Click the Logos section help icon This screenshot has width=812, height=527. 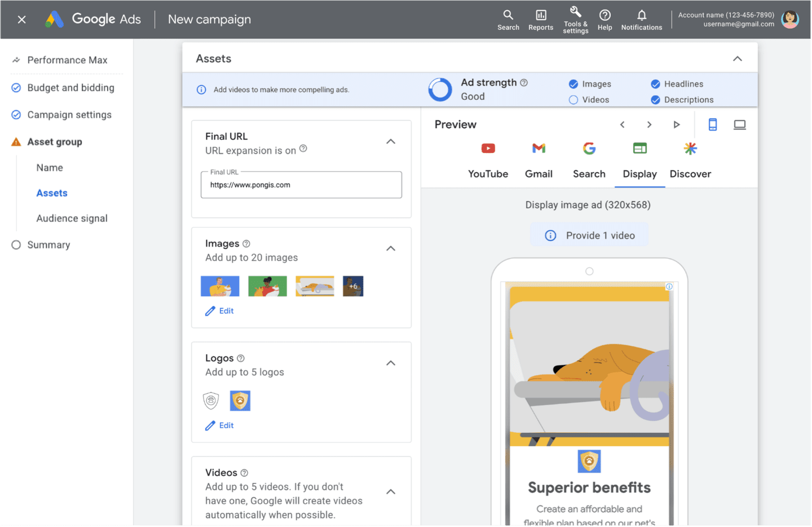tap(241, 358)
